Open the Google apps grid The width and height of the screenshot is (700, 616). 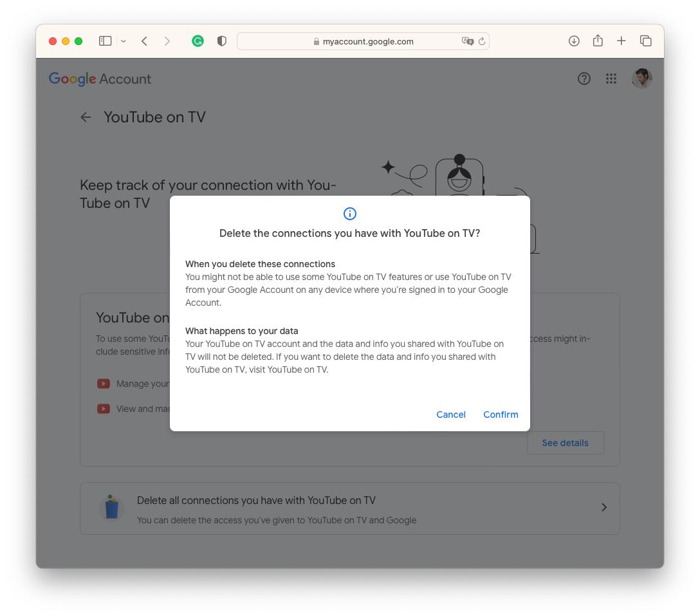pos(611,79)
